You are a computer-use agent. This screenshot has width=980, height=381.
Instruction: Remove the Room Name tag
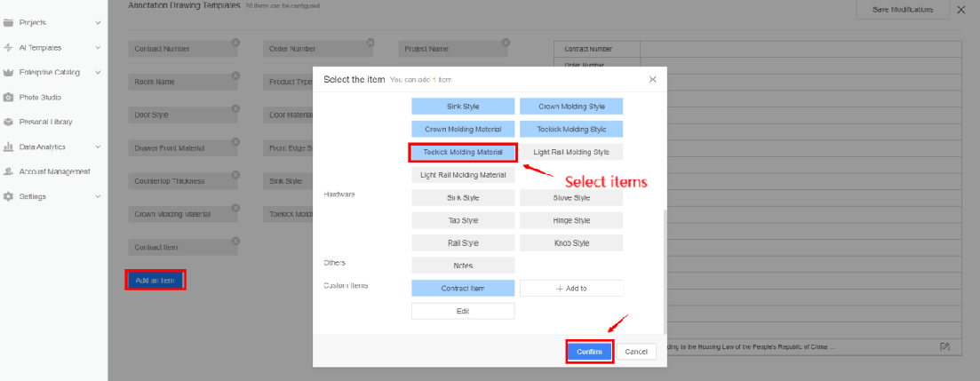[x=235, y=75]
